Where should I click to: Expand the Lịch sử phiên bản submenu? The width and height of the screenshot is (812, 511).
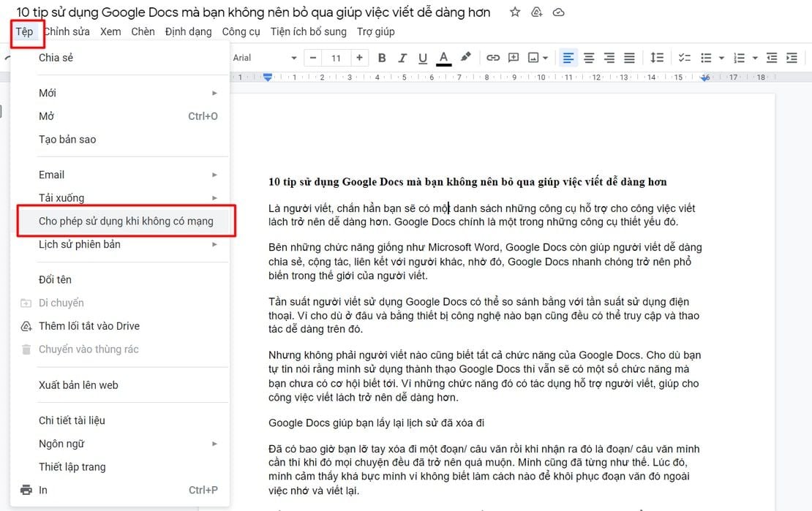point(120,244)
